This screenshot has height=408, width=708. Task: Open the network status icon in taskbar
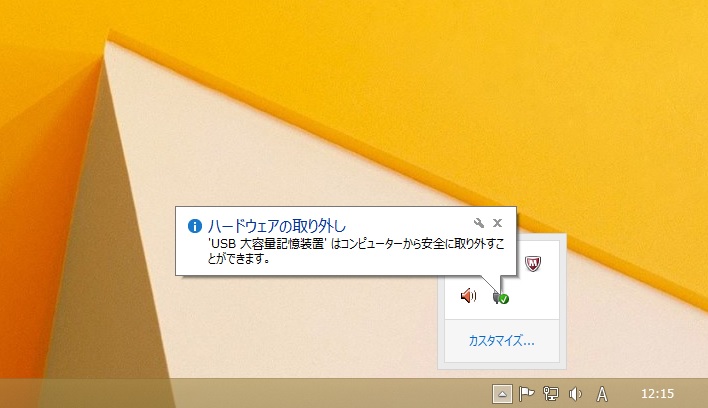coord(550,394)
